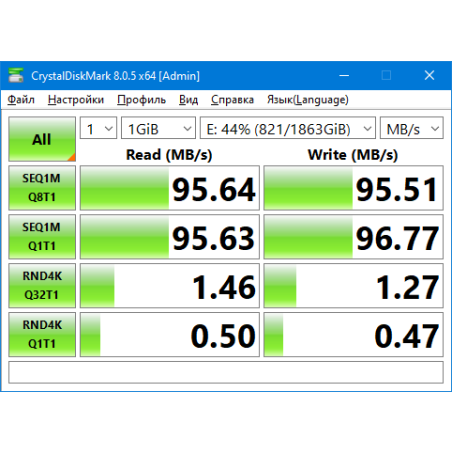Click the empty comment field at bottom

click(226, 372)
